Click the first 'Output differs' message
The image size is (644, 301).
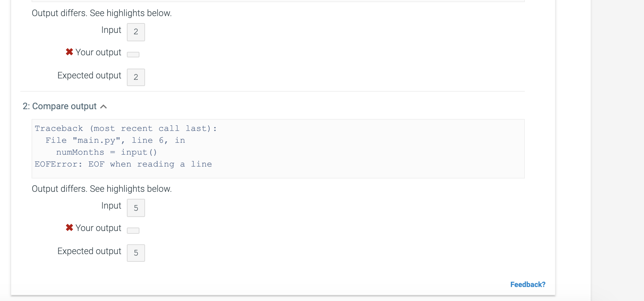coord(102,13)
